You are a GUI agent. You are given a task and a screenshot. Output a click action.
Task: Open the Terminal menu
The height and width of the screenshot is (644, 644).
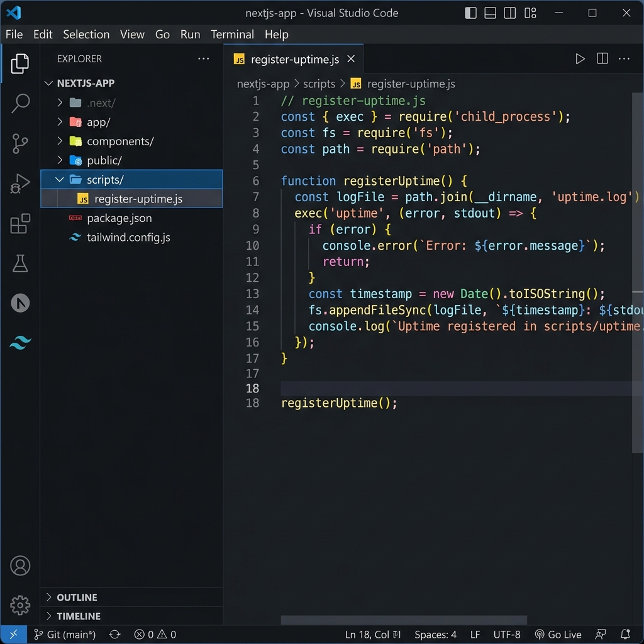pyautogui.click(x=232, y=35)
